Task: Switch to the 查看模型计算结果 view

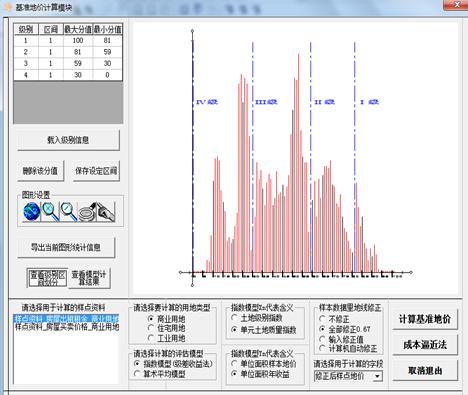Action: [x=89, y=278]
